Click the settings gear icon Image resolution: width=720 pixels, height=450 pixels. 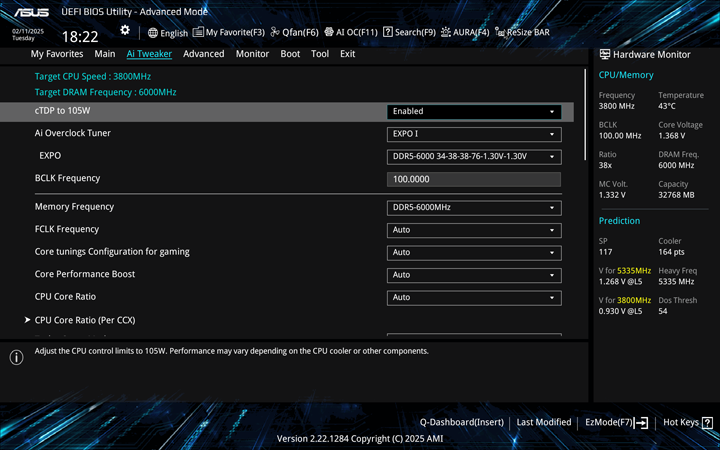coord(125,31)
